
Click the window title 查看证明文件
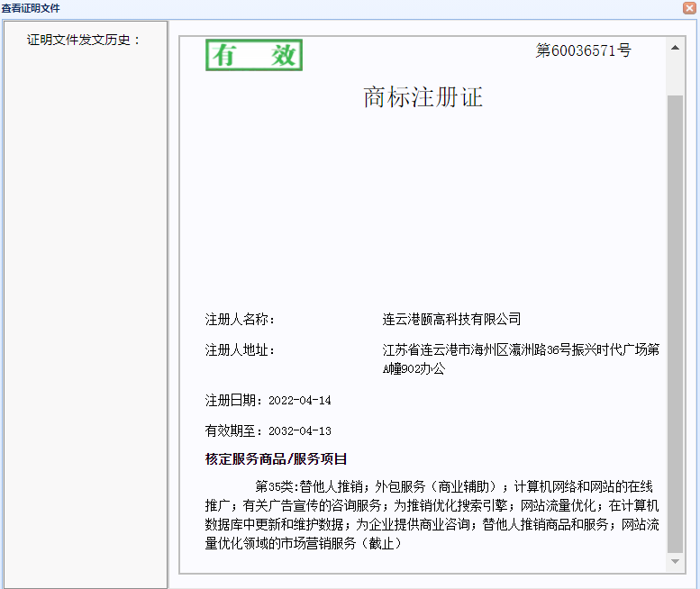31,8
